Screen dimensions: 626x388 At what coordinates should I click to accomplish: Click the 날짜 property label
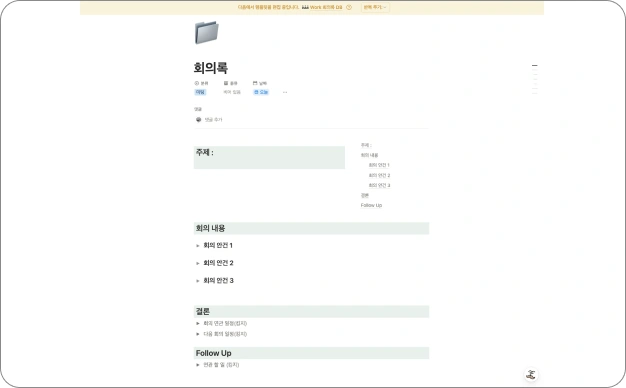(x=260, y=83)
